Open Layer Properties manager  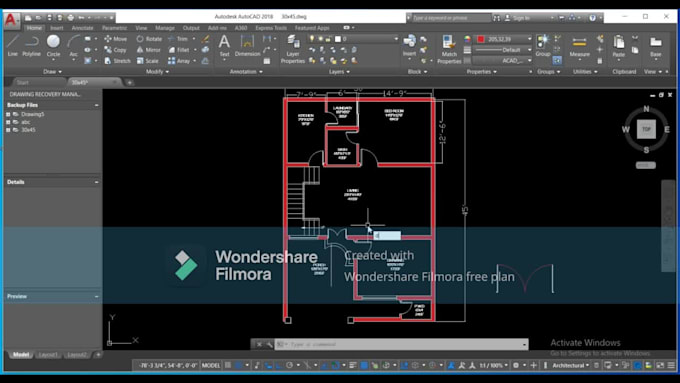coord(293,49)
